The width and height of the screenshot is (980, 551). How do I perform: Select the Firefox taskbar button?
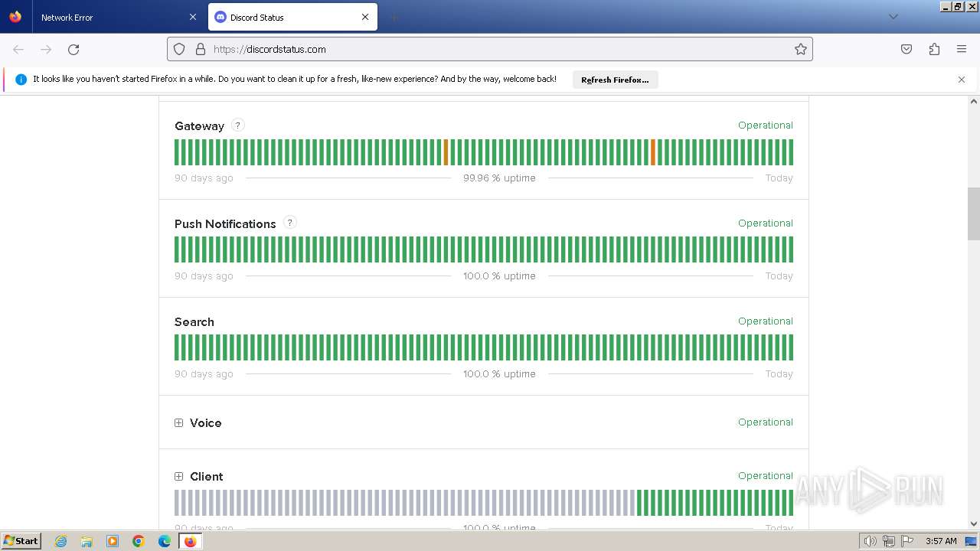click(x=191, y=541)
